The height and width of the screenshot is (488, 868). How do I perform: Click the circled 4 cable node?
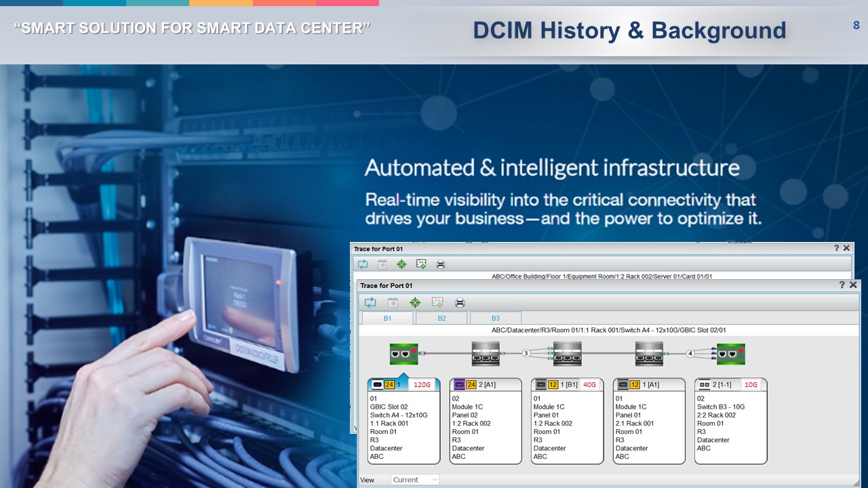(x=690, y=353)
